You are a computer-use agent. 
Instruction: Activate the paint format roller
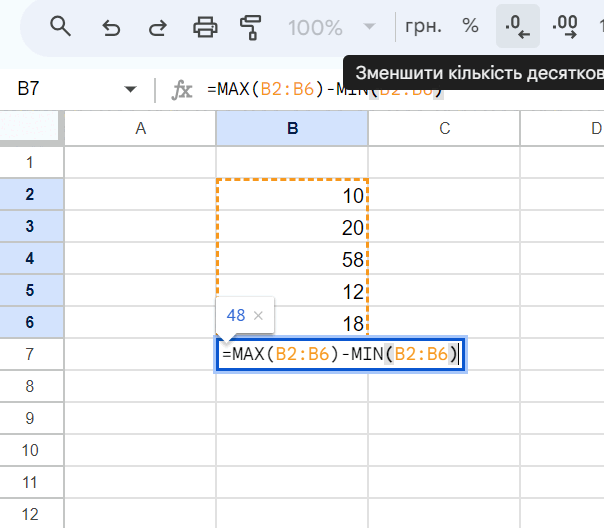click(251, 27)
